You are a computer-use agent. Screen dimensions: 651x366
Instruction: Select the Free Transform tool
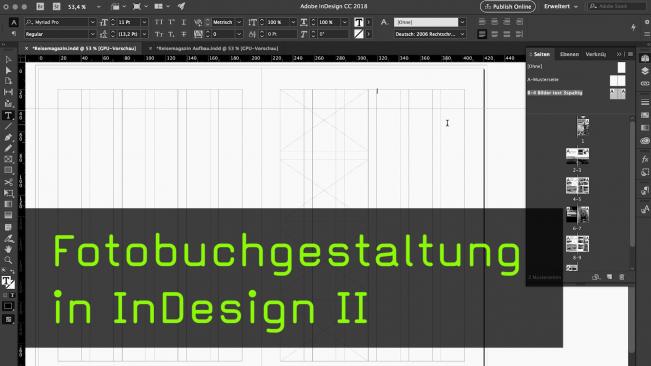point(8,193)
